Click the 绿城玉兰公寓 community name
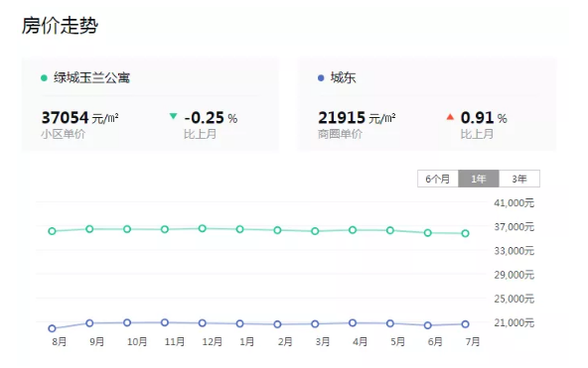Viewport: 588px width, 368px height. pyautogui.click(x=91, y=78)
